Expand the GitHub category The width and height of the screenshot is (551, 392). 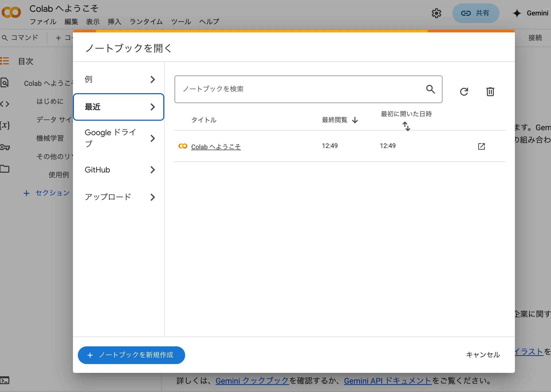click(x=119, y=170)
